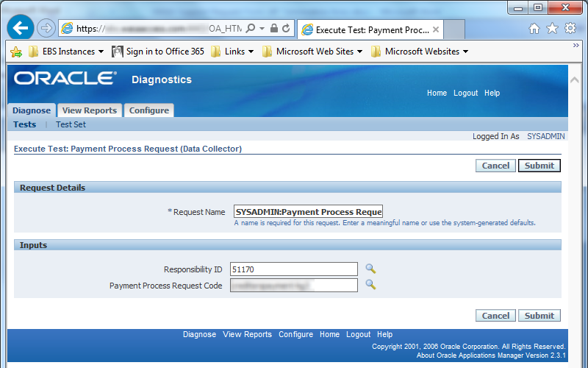Open EBS Instances favorites folder
Image resolution: width=588 pixels, height=368 pixels.
[x=66, y=52]
